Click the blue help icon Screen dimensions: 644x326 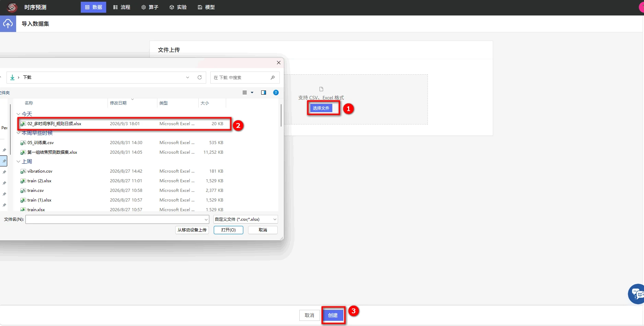276,93
